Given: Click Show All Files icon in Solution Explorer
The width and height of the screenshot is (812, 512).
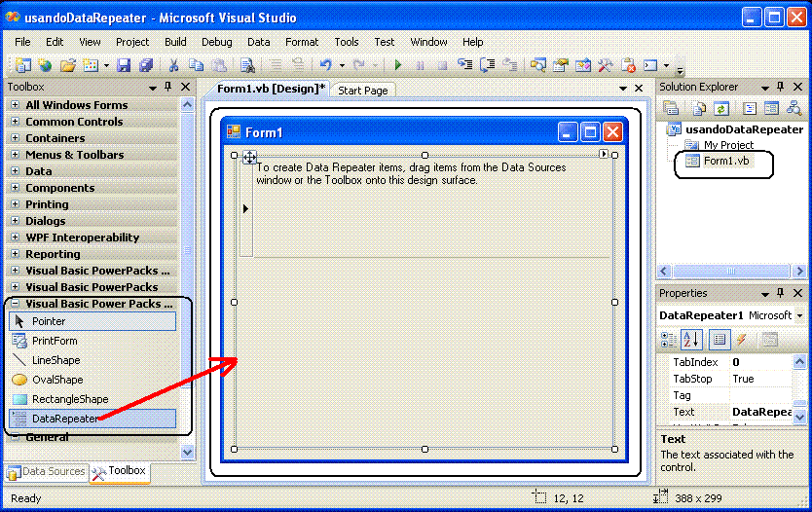Looking at the screenshot, I should (699, 108).
